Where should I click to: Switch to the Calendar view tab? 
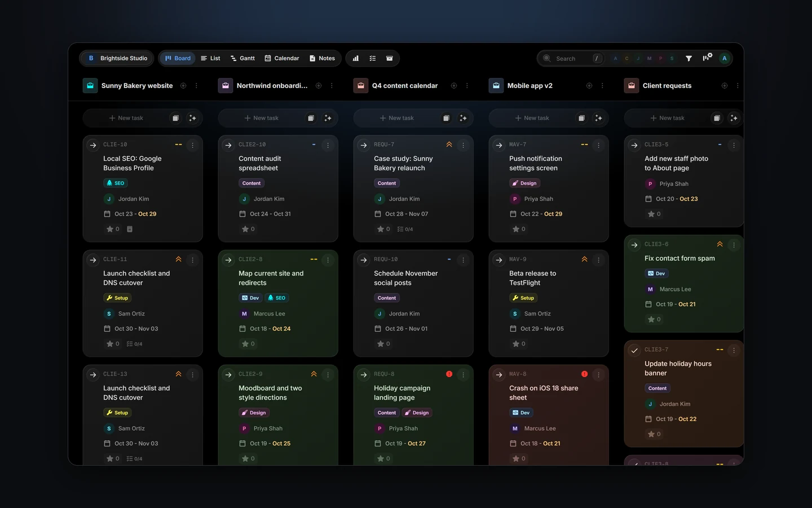(x=282, y=58)
